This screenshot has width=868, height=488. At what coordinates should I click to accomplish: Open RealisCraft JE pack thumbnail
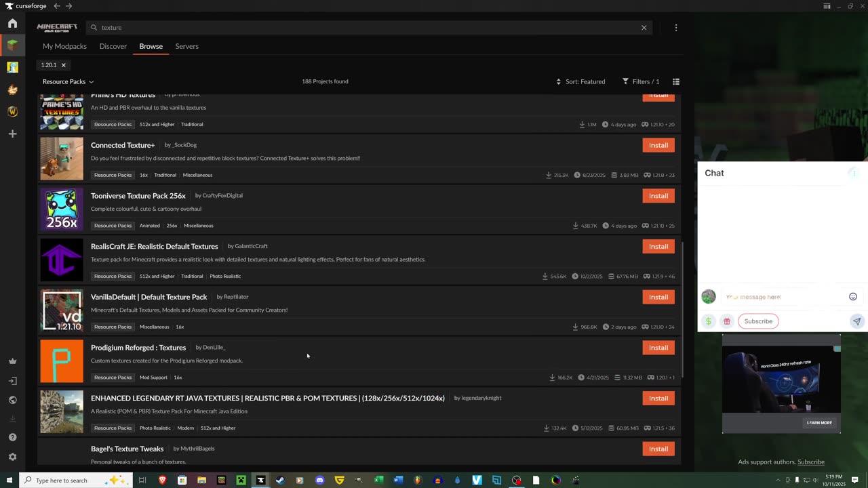pos(62,260)
